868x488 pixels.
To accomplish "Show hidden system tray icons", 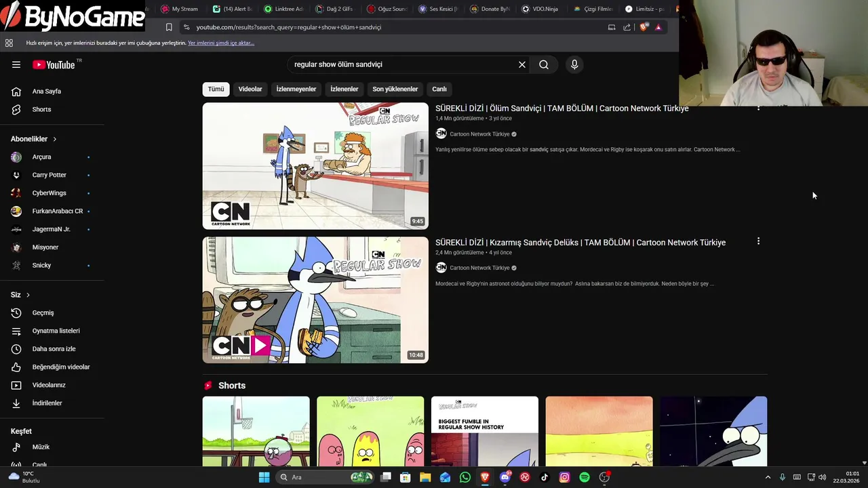I will (768, 477).
